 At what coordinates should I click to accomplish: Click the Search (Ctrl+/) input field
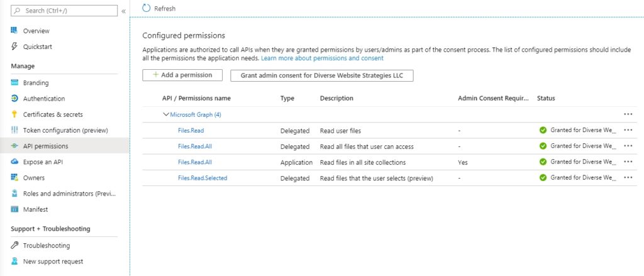coord(64,11)
